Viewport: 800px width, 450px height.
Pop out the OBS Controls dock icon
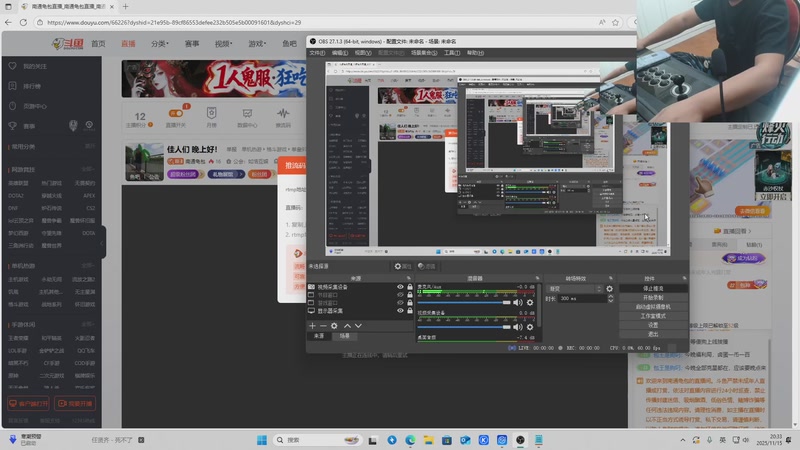pyautogui.click(x=684, y=279)
